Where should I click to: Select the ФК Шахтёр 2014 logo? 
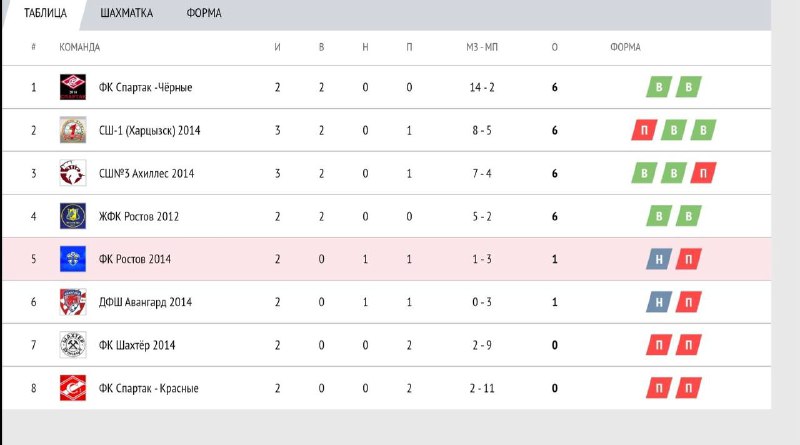pyautogui.click(x=73, y=345)
